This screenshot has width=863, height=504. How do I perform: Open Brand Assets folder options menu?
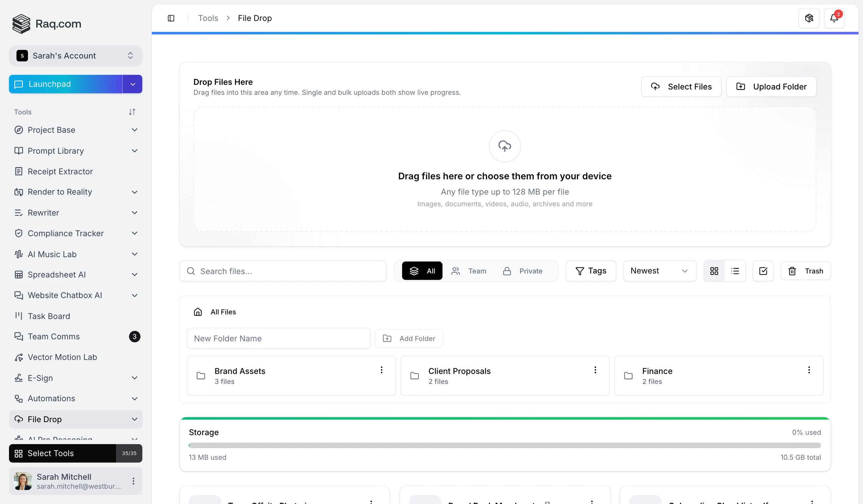382,370
